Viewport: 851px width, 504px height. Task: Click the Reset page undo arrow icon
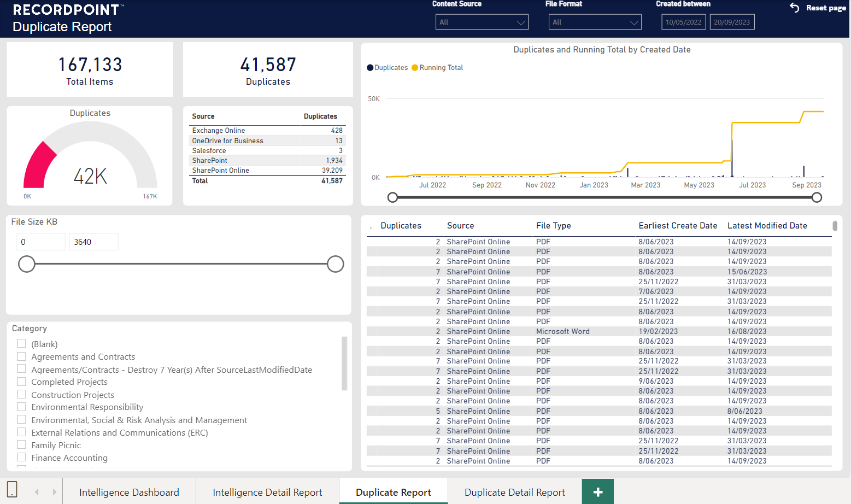point(795,8)
